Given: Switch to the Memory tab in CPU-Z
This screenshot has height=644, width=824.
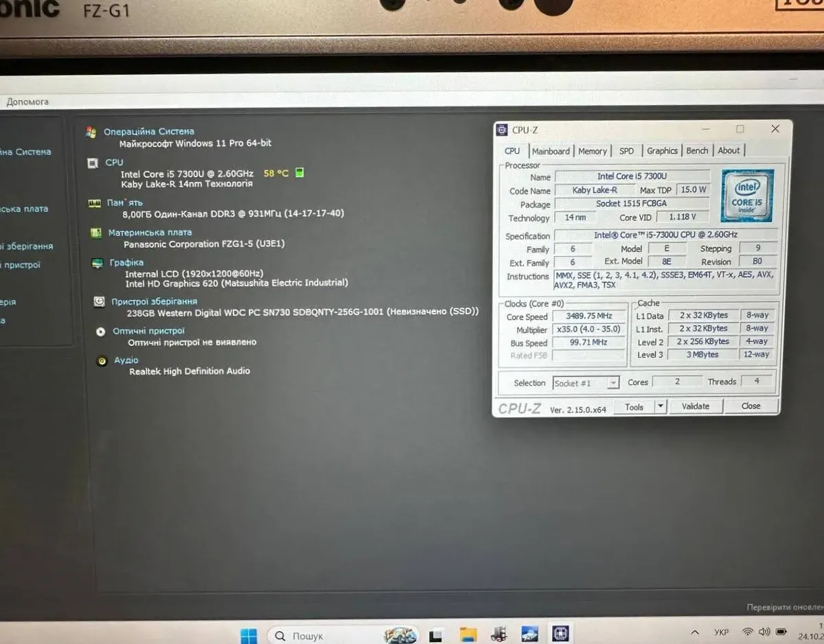Looking at the screenshot, I should coord(592,151).
